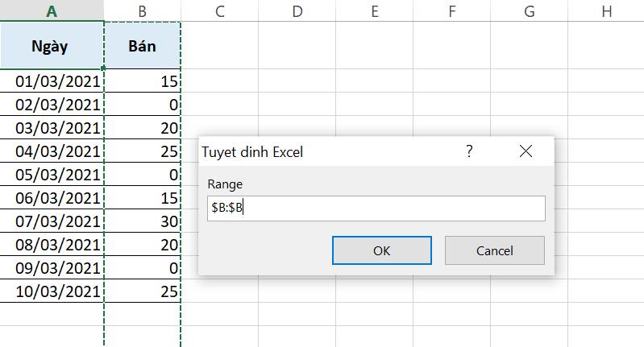Select cell with date 04/03/2021
This screenshot has height=347, width=644.
52,151
